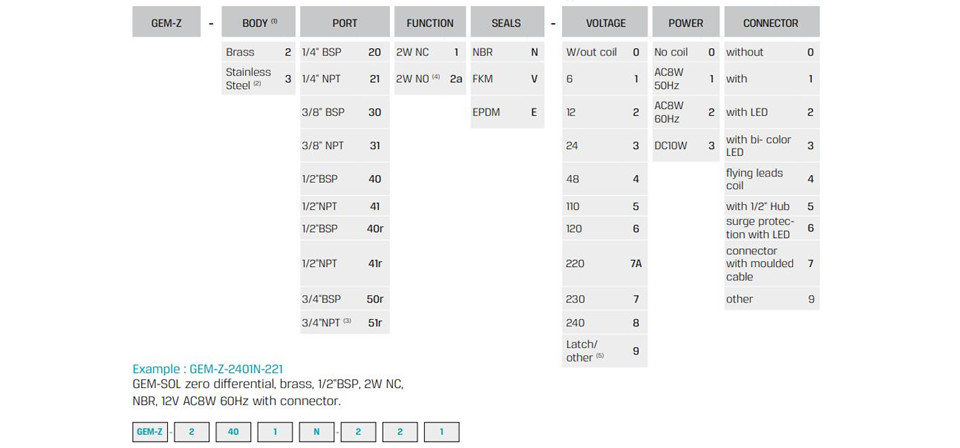The width and height of the screenshot is (960, 448).
Task: Select the 'with' connector row coded 1
Action: click(x=771, y=79)
